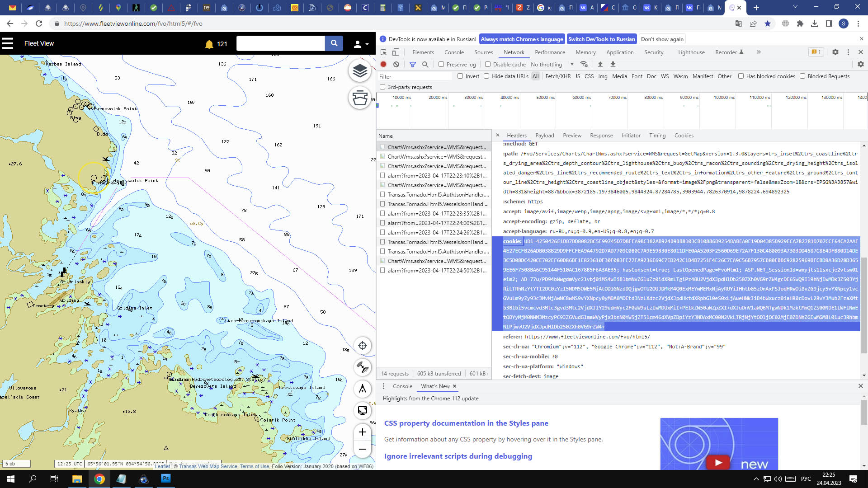868x488 pixels.
Task: Enable the Preserve log checkbox
Action: point(441,64)
